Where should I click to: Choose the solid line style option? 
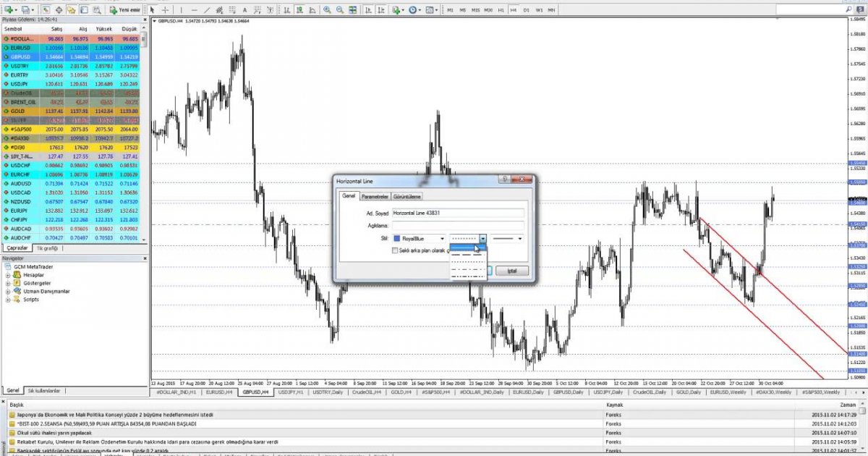[469, 247]
